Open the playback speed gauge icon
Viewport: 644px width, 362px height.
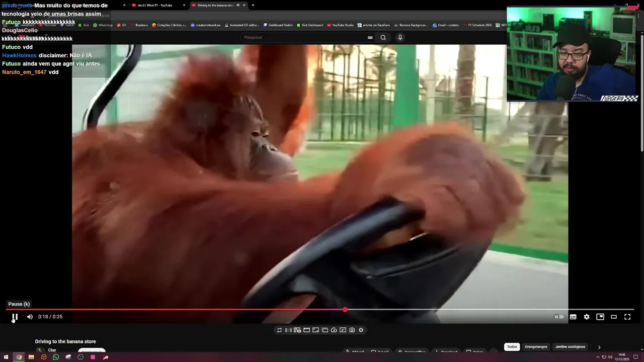(x=334, y=330)
